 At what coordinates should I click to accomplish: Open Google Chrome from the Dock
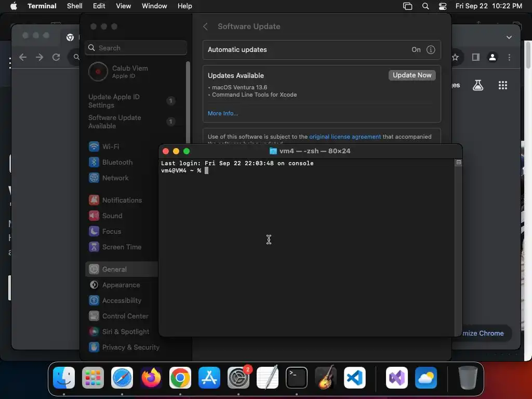coord(180,378)
